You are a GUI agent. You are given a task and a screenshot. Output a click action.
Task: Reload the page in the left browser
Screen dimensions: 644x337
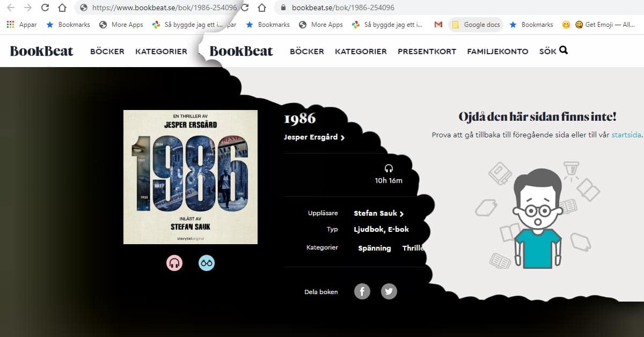(x=45, y=8)
